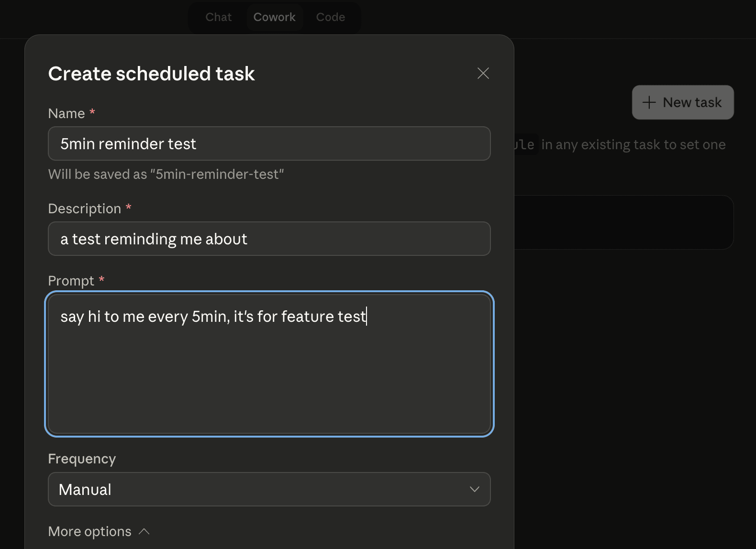Close the Create scheduled task dialog

[x=483, y=73]
